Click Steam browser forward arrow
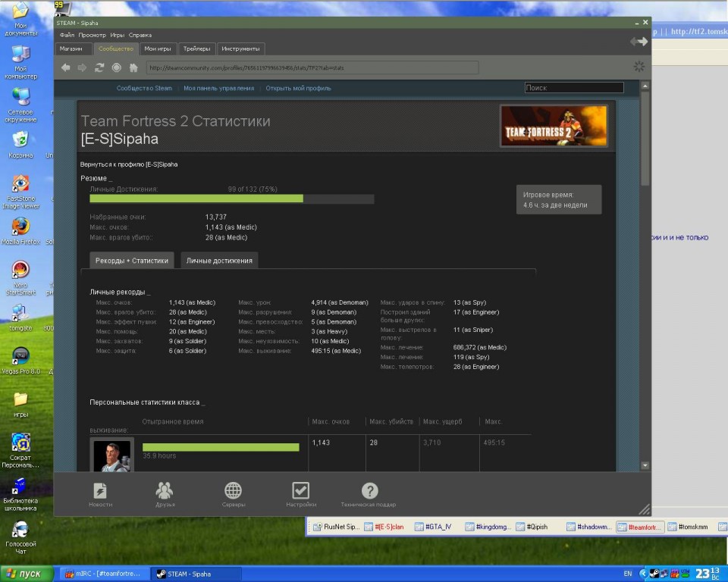 coord(82,67)
